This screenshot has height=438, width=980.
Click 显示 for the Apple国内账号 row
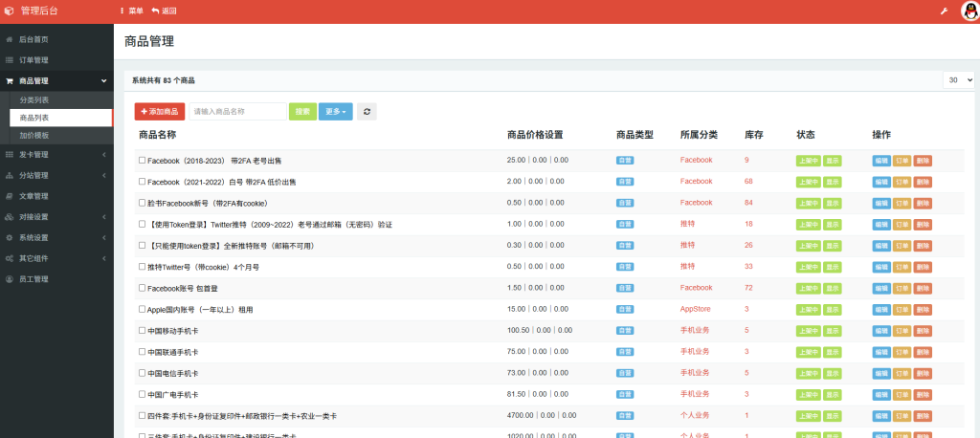tap(832, 309)
